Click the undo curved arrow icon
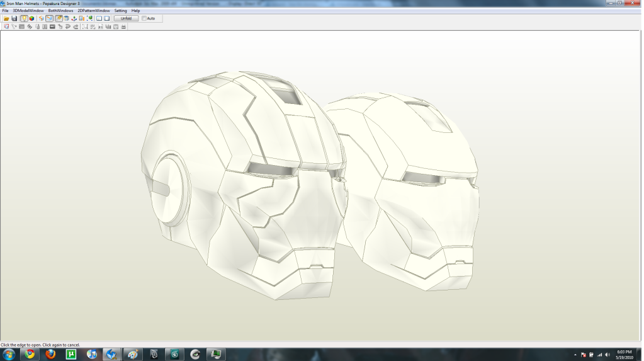The height and width of the screenshot is (361, 644). 68,26
